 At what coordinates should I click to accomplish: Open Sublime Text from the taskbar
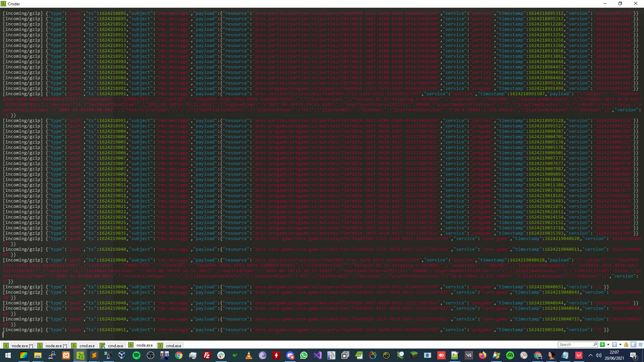pyautogui.click(x=94, y=356)
